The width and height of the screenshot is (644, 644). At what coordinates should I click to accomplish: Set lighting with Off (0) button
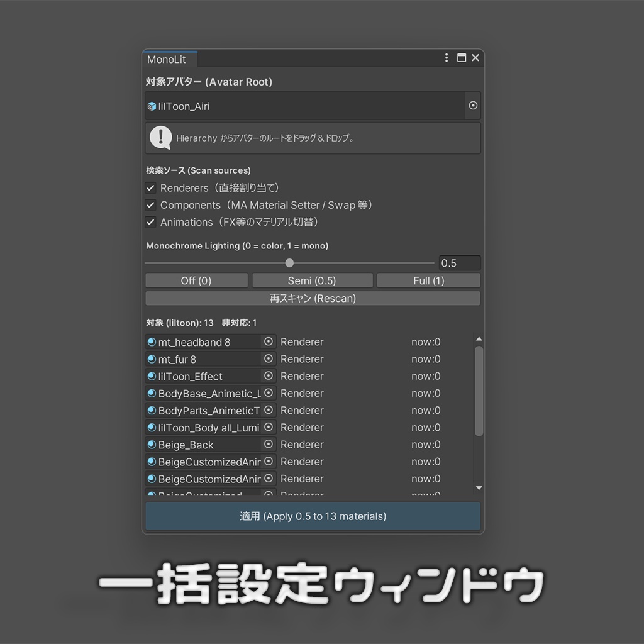(196, 280)
